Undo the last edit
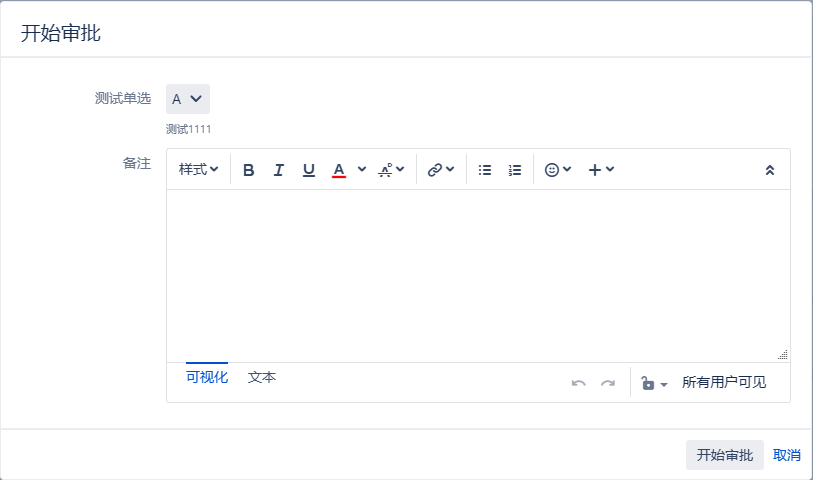813x480 pixels. tap(579, 383)
